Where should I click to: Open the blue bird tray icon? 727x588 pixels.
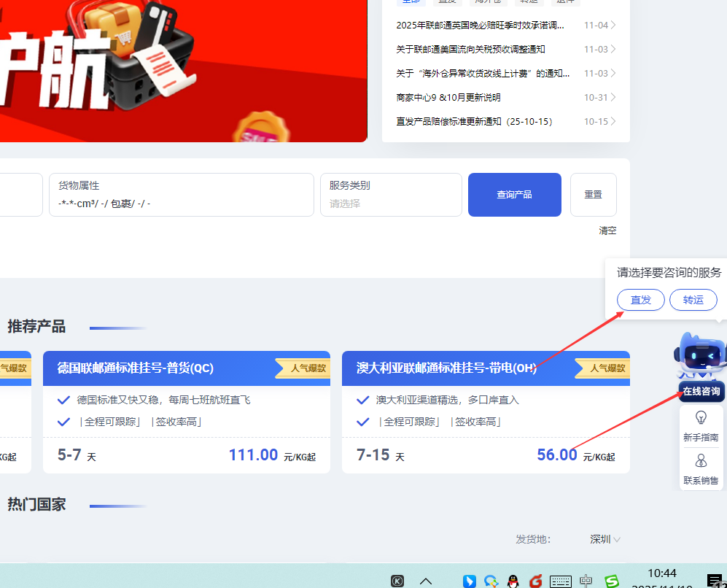(x=469, y=581)
